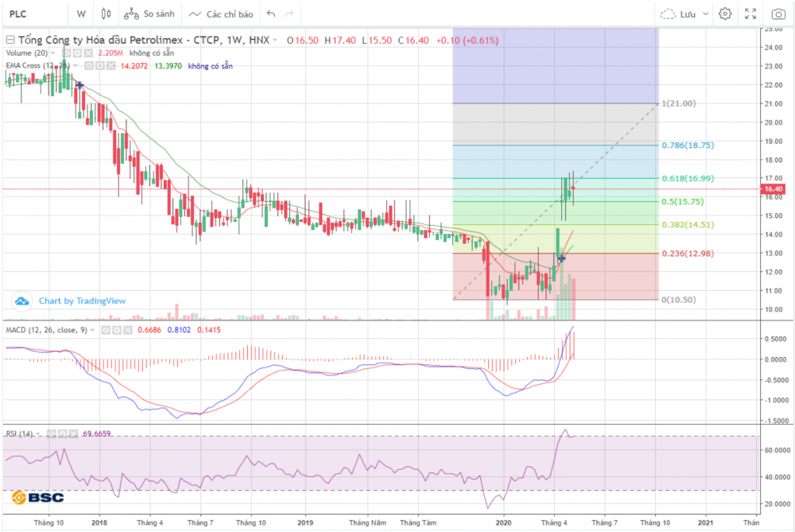Click the 1(21.00) Fibonacci label
Image resolution: width=795 pixels, height=532 pixels.
click(679, 103)
